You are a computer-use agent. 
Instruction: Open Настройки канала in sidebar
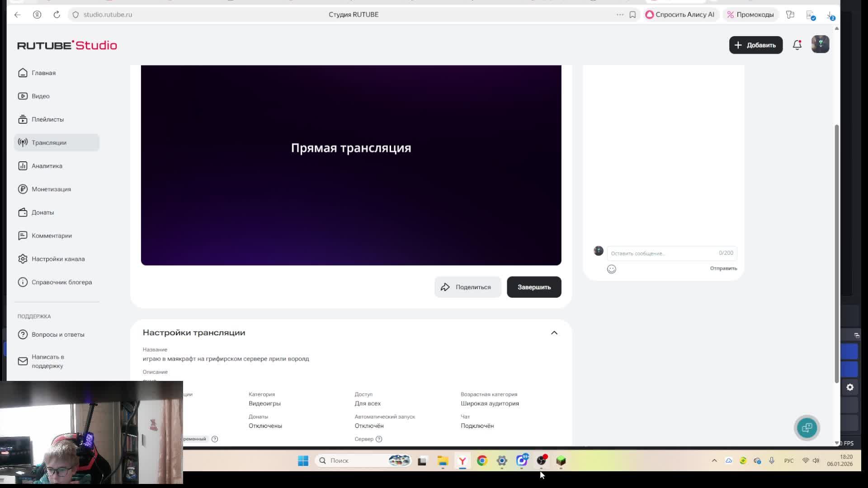57,259
